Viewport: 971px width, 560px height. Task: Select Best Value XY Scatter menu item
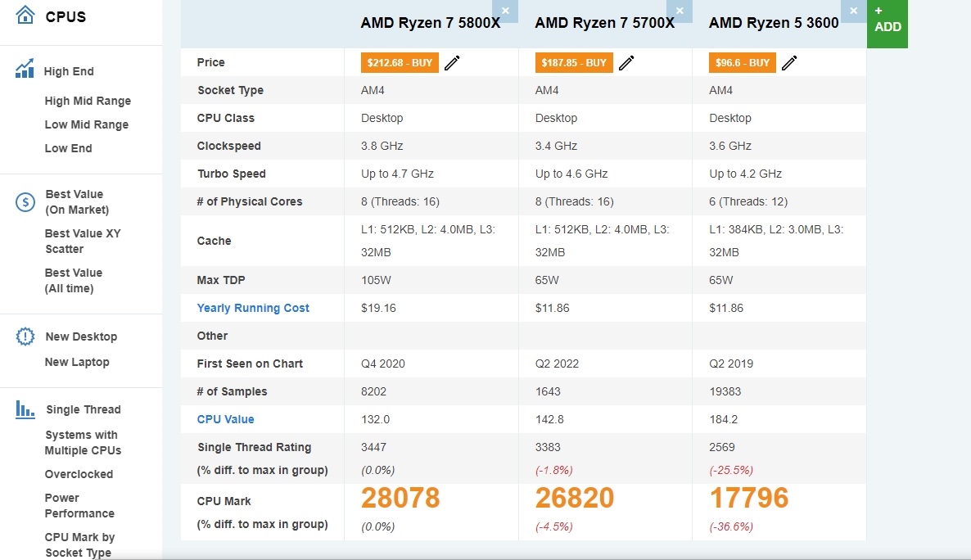pyautogui.click(x=82, y=241)
